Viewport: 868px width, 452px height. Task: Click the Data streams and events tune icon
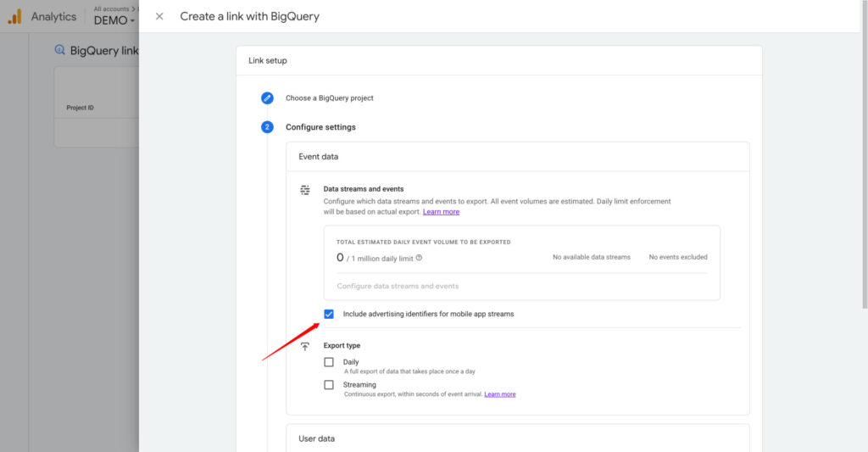tap(305, 190)
